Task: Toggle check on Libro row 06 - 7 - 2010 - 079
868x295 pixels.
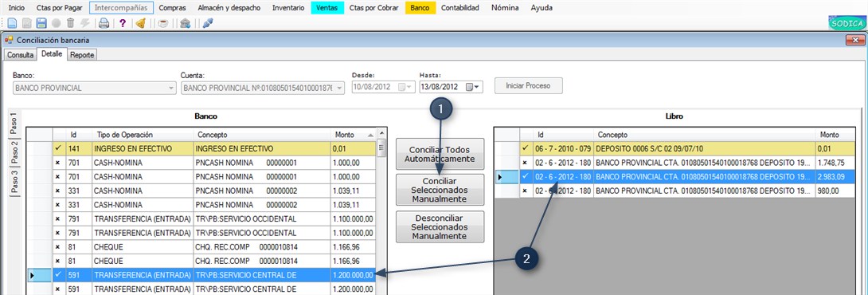Action: coord(526,148)
